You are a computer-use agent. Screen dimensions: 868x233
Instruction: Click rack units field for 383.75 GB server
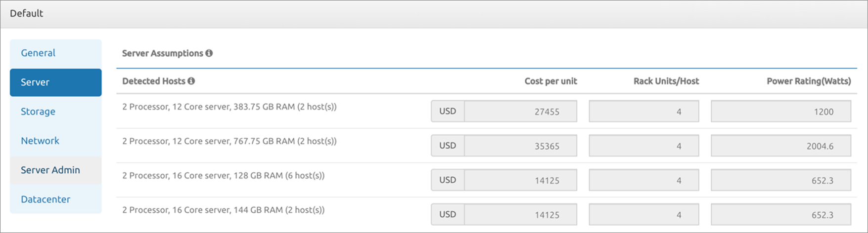[x=643, y=112]
